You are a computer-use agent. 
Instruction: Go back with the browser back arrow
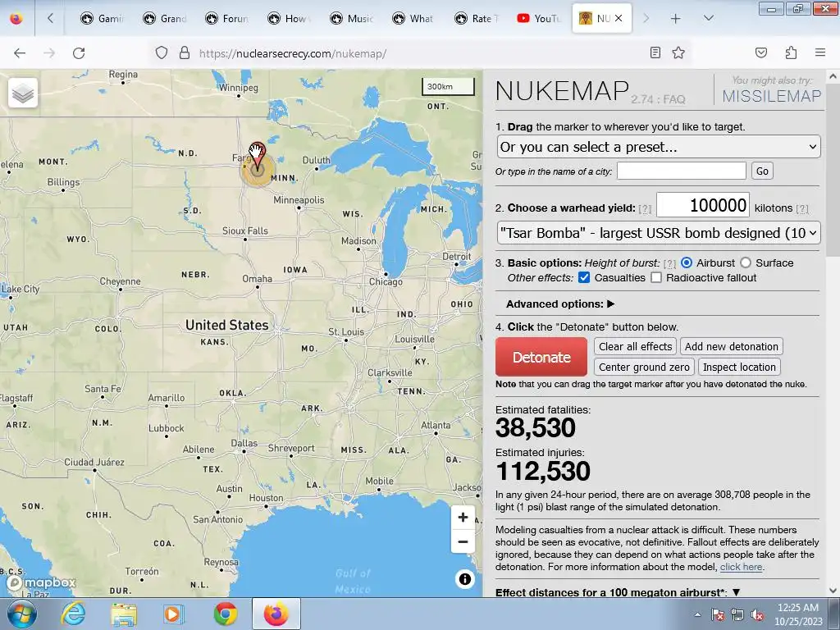20,53
